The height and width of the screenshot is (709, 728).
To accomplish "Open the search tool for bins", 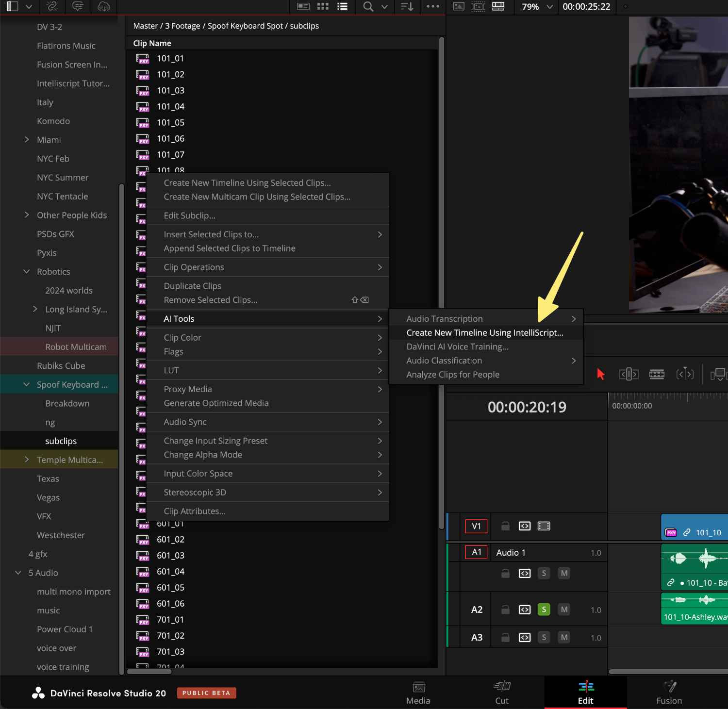I will (x=368, y=7).
